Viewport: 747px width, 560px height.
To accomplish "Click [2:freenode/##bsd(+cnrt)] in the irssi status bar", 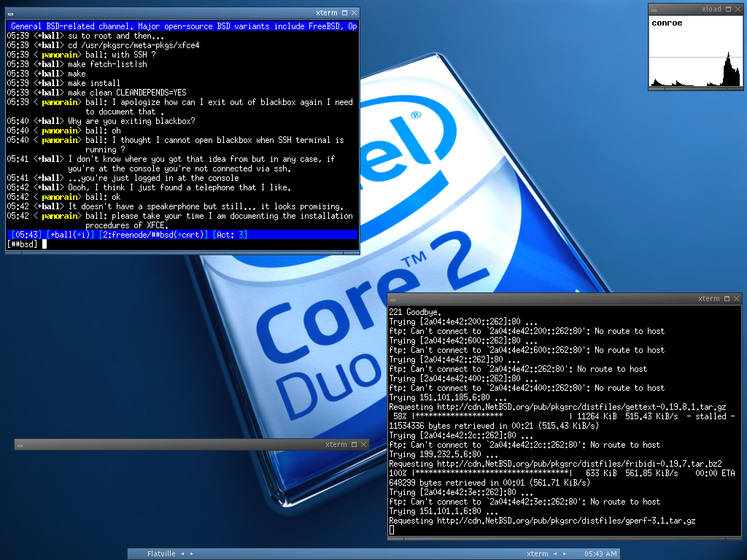I will (x=153, y=234).
